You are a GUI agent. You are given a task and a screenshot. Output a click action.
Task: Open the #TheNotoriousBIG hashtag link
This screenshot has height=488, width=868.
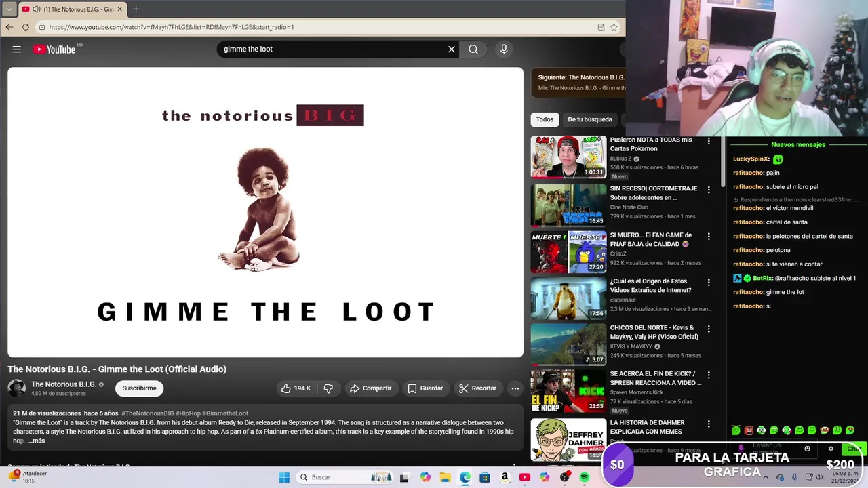click(148, 413)
